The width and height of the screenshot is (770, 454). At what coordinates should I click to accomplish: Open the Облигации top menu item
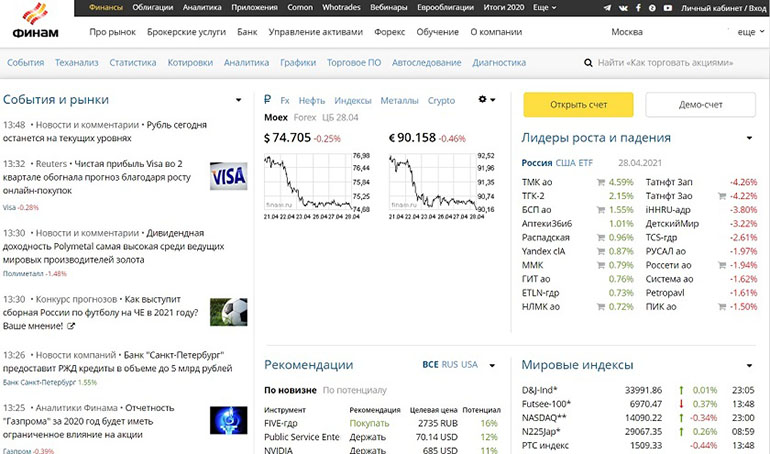click(x=152, y=7)
